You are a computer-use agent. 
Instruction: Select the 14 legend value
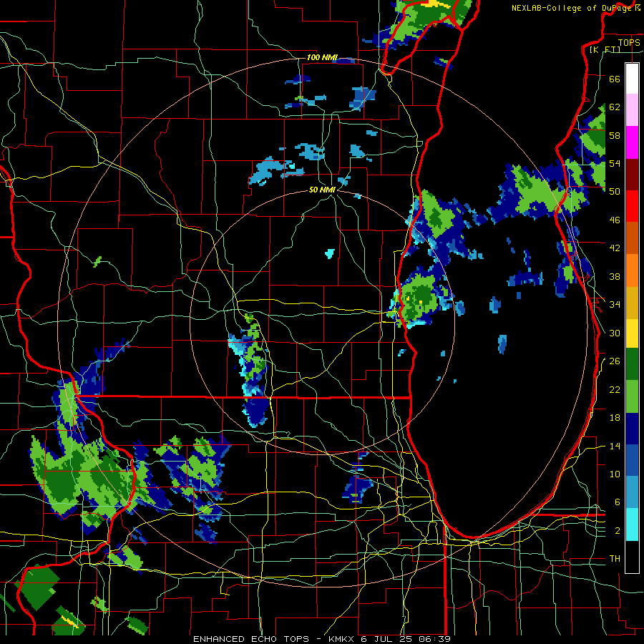[615, 446]
